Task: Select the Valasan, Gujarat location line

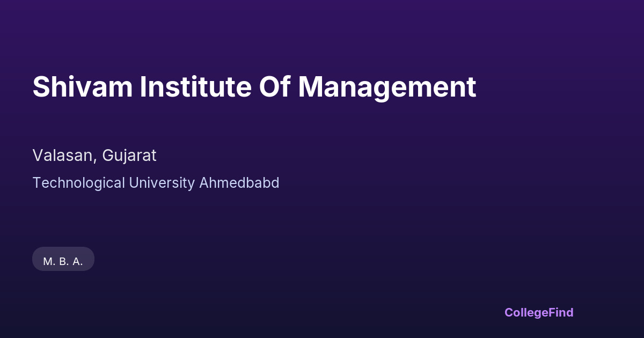Action: click(94, 156)
